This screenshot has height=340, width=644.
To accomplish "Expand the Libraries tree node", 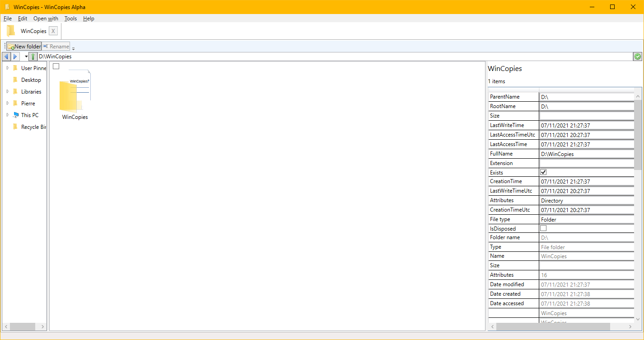I will pos(8,92).
